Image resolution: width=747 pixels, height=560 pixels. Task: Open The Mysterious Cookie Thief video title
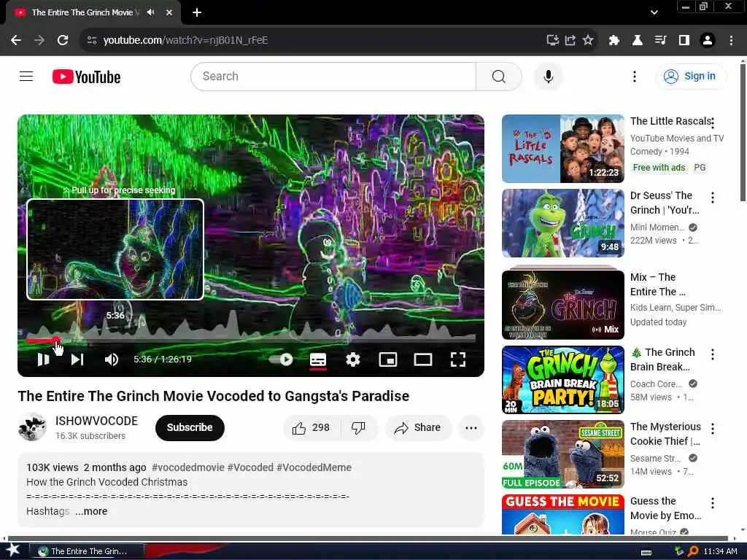pyautogui.click(x=665, y=434)
